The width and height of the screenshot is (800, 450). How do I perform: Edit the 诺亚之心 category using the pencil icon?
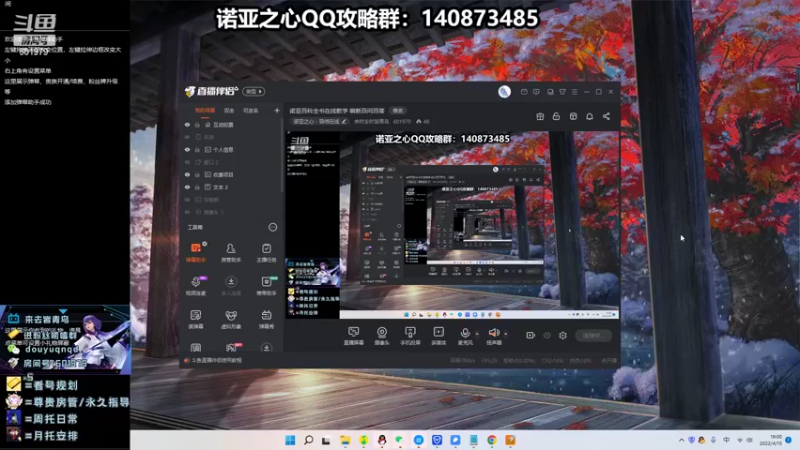pos(344,121)
